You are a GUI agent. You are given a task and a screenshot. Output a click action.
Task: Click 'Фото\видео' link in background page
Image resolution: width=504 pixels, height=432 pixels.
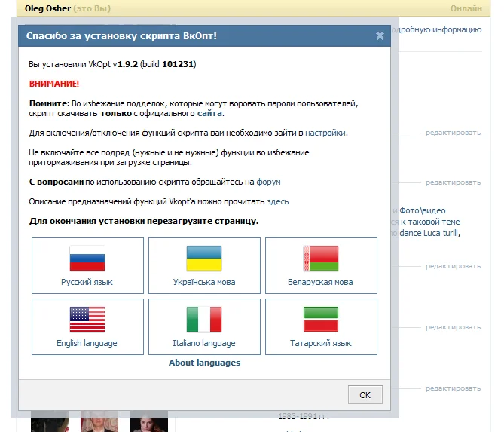click(x=423, y=210)
